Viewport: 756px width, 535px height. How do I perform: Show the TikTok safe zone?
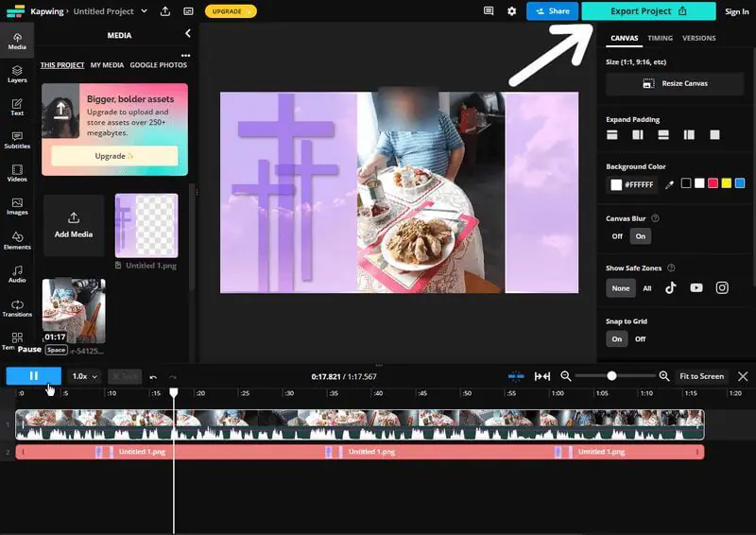[x=671, y=288]
